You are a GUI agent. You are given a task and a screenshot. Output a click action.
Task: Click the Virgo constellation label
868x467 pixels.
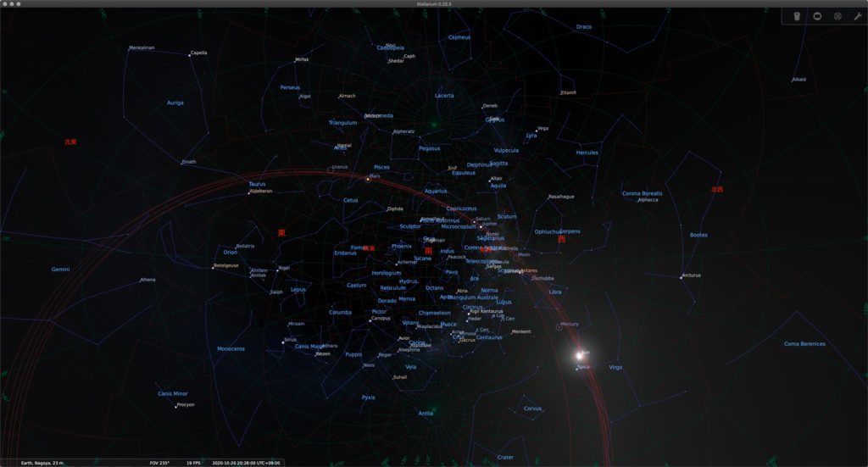[615, 367]
